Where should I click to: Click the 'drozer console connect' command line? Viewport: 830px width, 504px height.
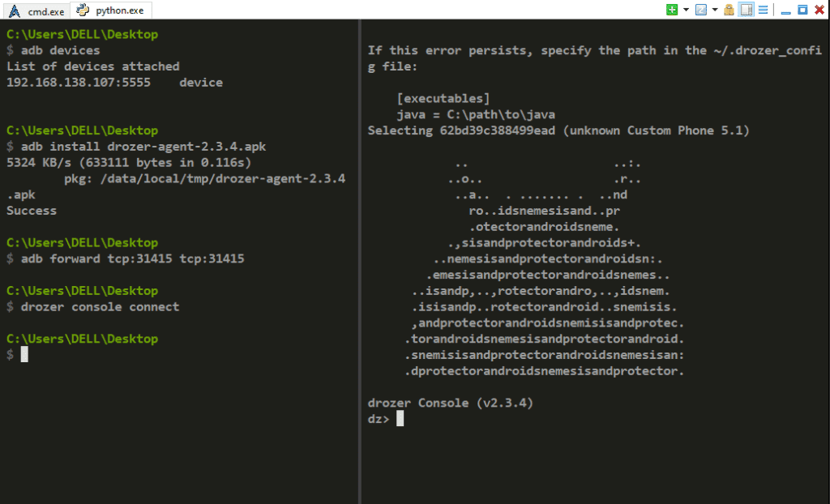100,307
